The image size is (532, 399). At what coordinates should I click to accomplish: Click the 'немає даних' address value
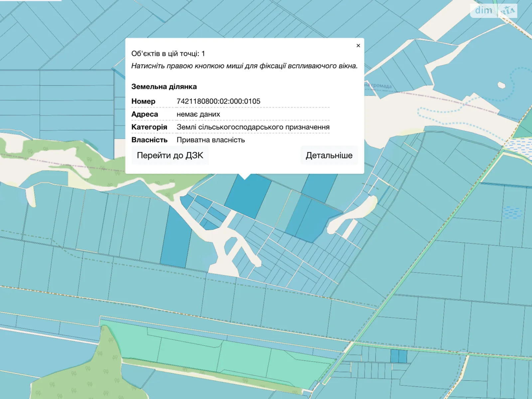pos(198,114)
